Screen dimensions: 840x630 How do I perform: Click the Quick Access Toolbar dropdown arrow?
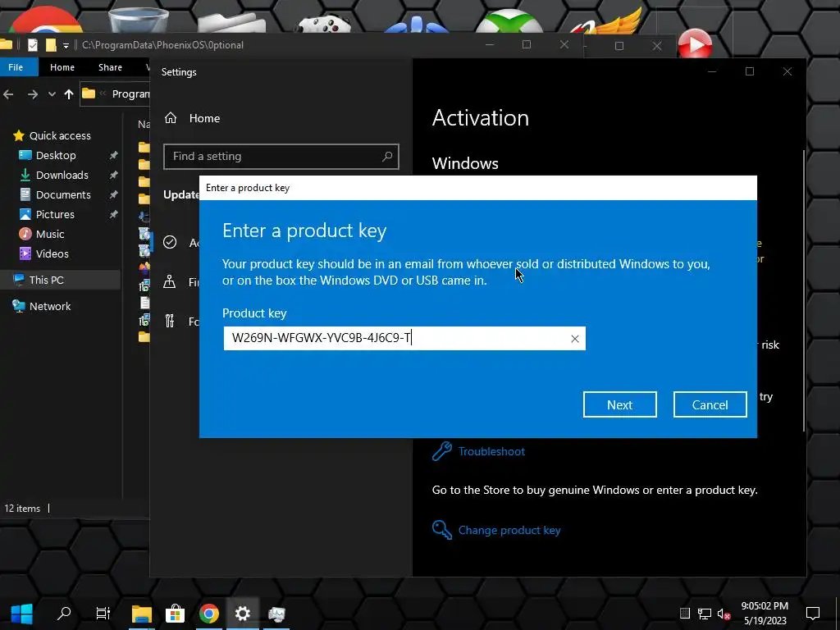pyautogui.click(x=66, y=46)
